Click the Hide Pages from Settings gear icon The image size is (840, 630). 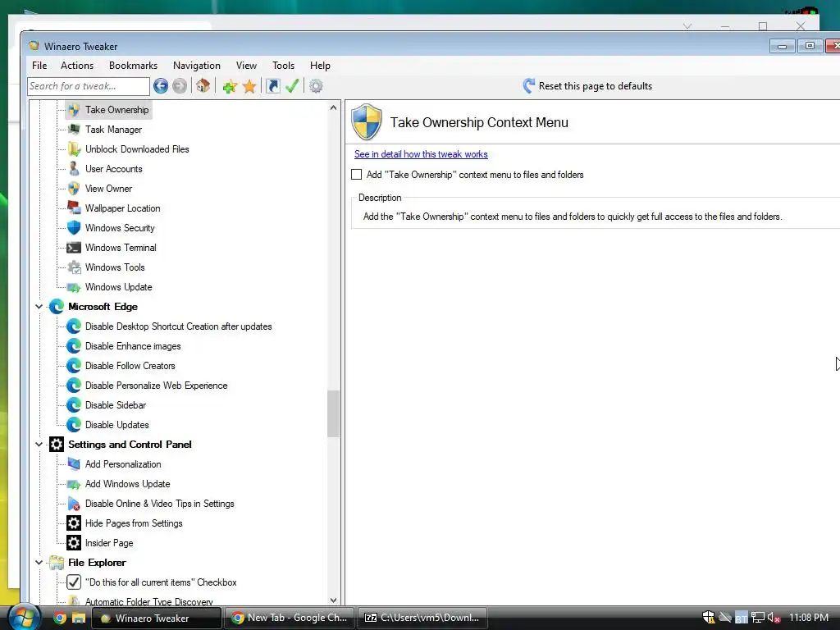[74, 523]
